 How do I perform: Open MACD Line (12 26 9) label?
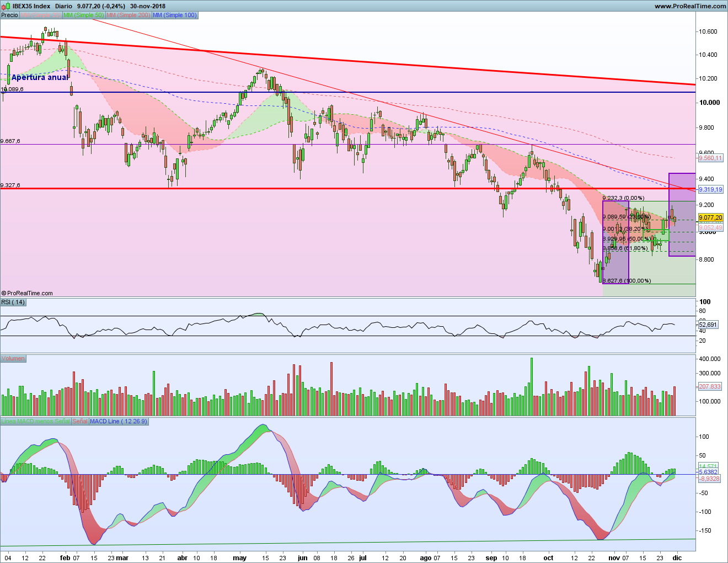point(118,421)
